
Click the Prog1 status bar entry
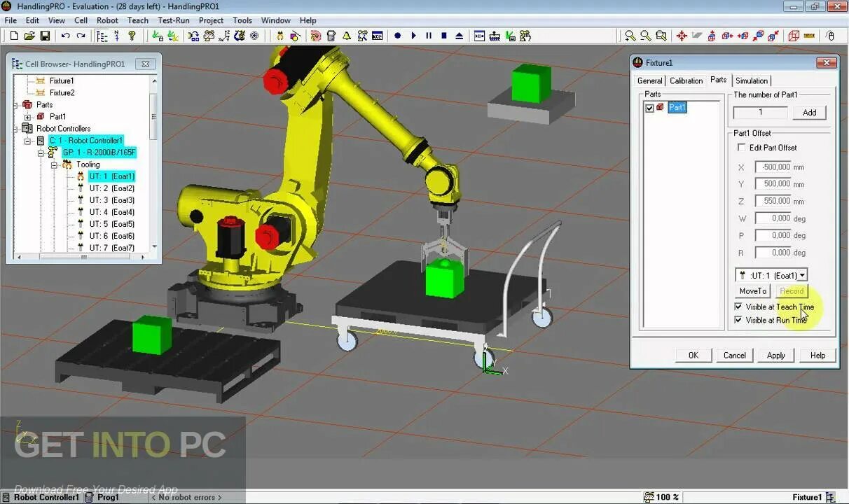[x=109, y=497]
